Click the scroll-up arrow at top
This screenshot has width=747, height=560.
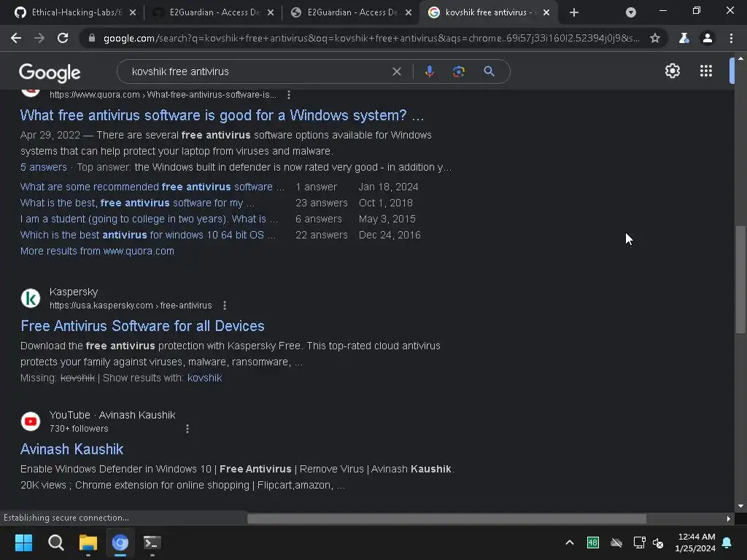pos(740,58)
